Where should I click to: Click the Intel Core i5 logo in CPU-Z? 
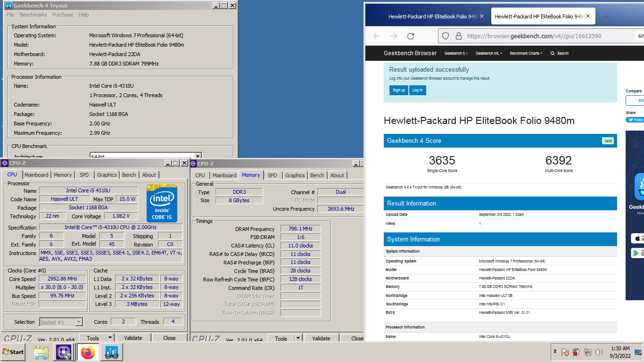pos(162,203)
